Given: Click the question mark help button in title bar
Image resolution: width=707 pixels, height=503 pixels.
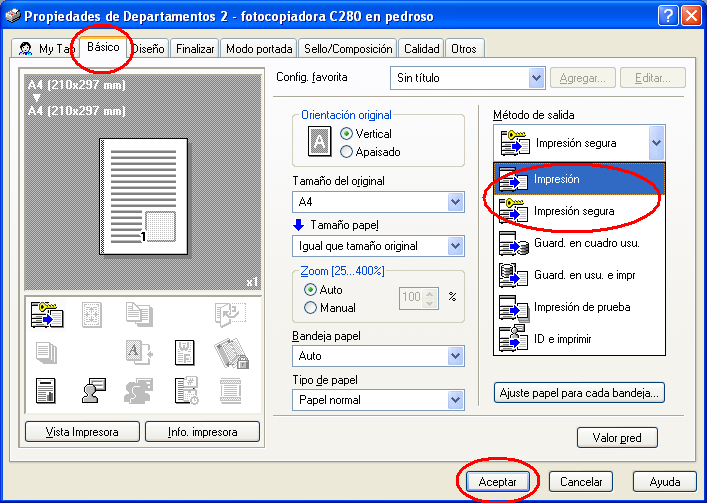Looking at the screenshot, I should coord(668,16).
